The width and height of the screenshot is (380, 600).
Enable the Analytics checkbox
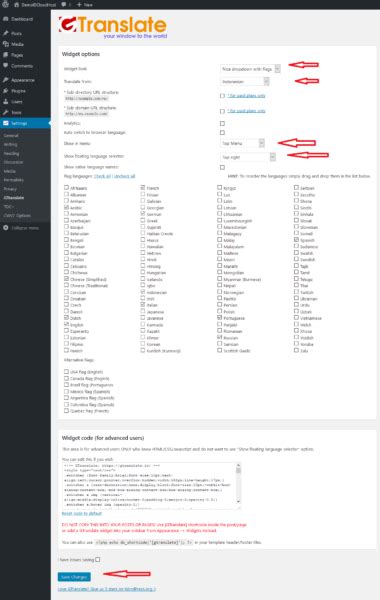(222, 124)
